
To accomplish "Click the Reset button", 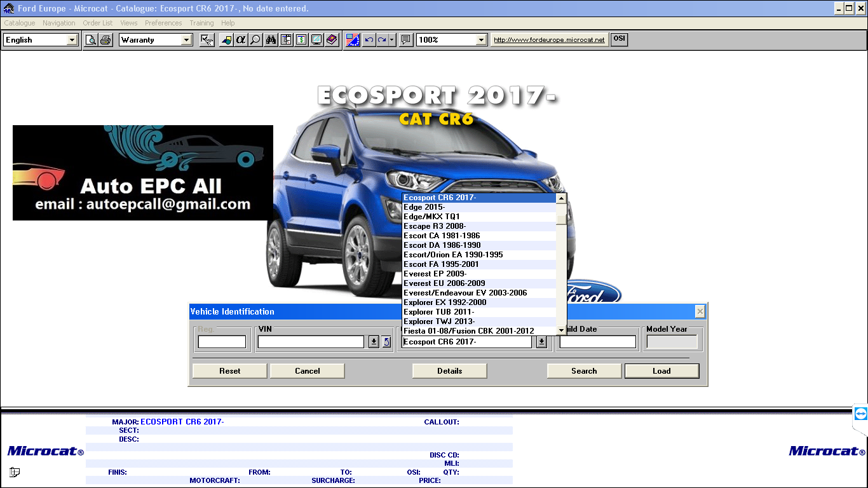I will pos(230,371).
